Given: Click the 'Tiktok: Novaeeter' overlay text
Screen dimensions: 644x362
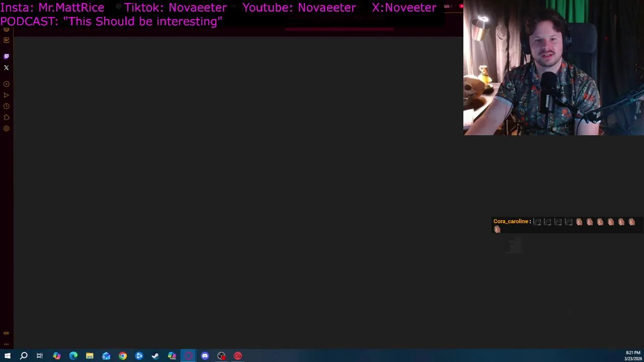Looking at the screenshot, I should 175,8.
